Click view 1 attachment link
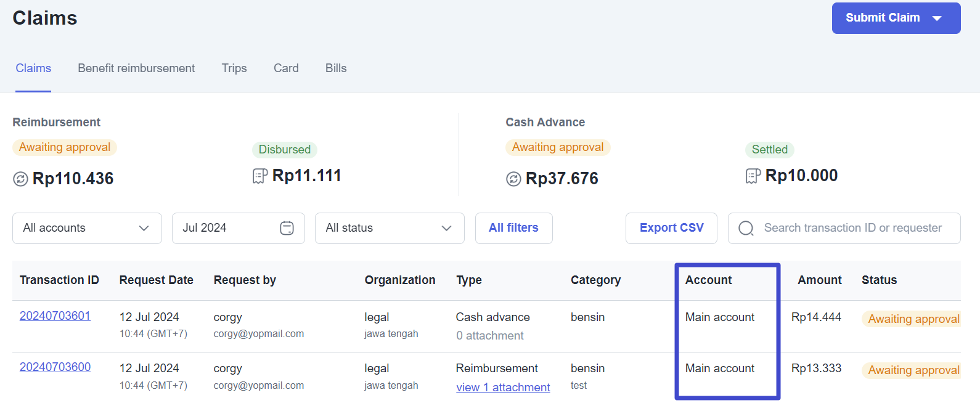980x403 pixels. click(503, 388)
